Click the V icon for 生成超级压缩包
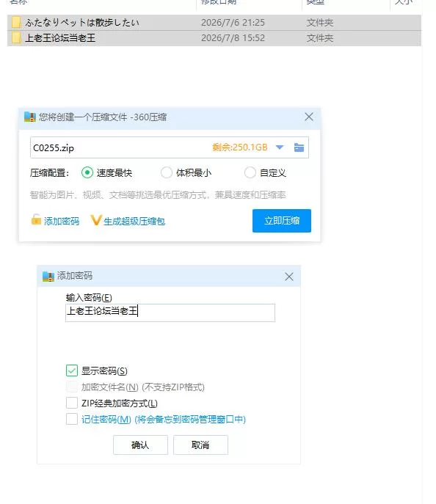 96,220
